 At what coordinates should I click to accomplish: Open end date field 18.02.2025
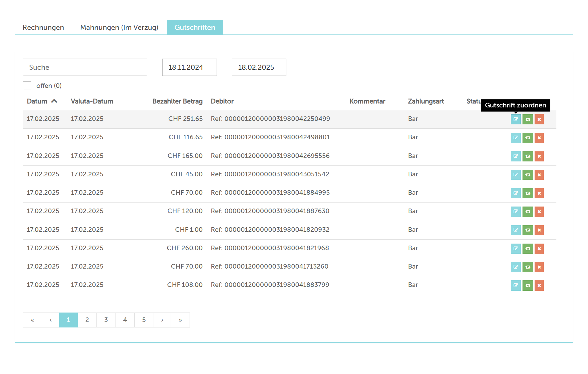[259, 67]
